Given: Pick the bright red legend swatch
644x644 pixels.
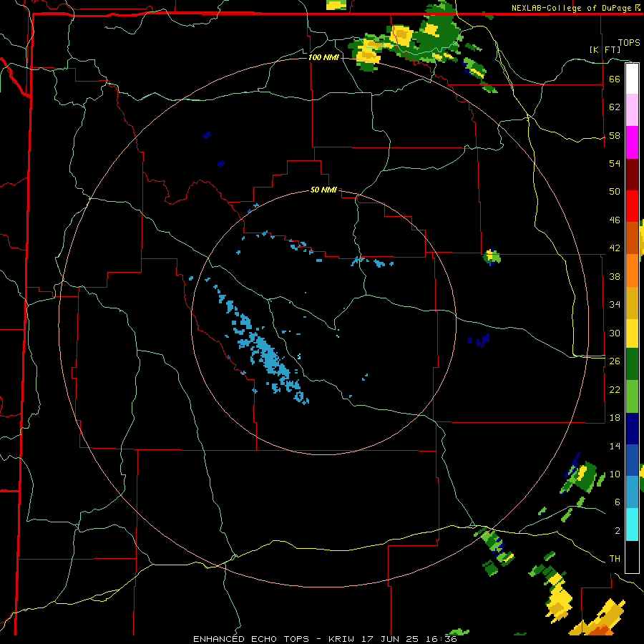Looking at the screenshot, I should (x=632, y=206).
